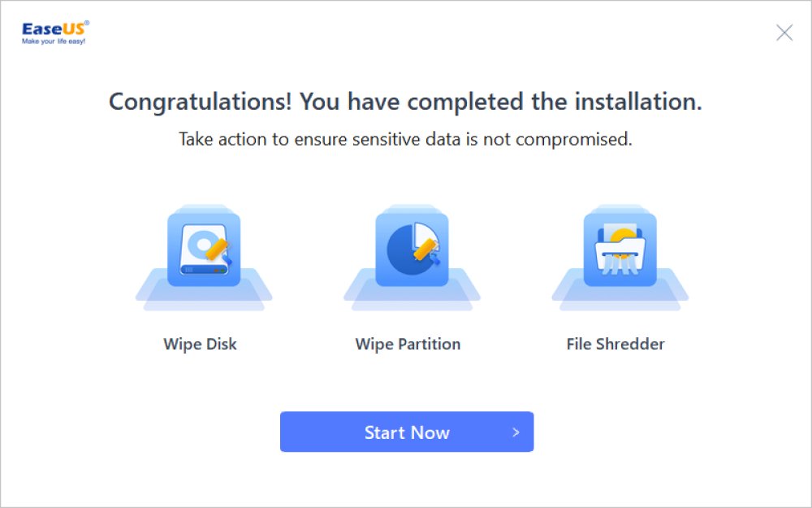Open the File Shredder icon
Image resolution: width=812 pixels, height=508 pixels.
[x=620, y=248]
